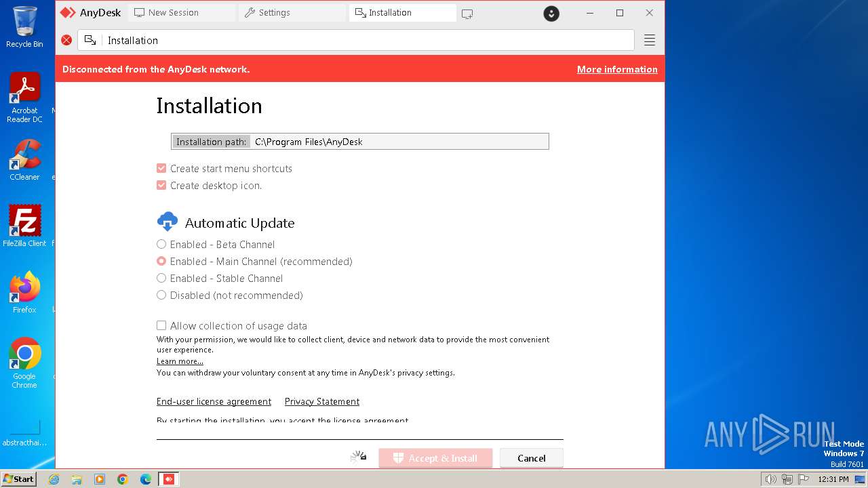Cancel the installation
This screenshot has width=868, height=488.
pos(532,458)
